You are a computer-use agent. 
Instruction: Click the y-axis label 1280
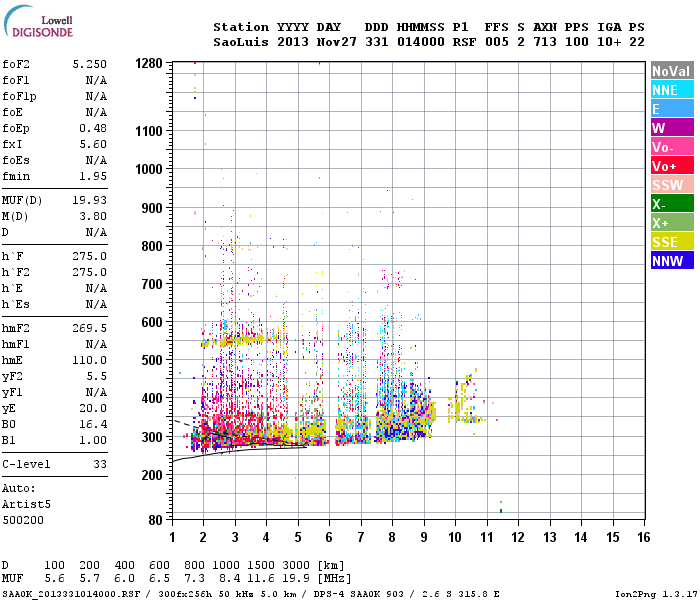point(149,63)
